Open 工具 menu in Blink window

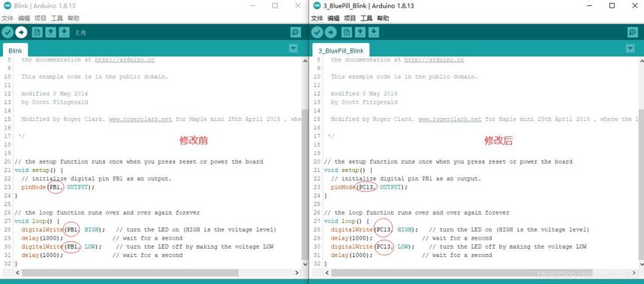coord(57,18)
